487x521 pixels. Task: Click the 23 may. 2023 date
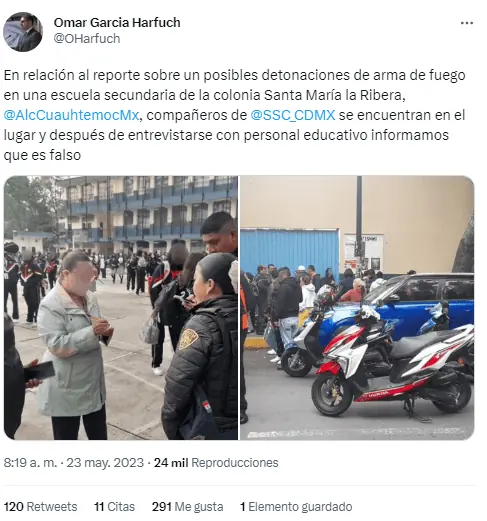coord(105,463)
